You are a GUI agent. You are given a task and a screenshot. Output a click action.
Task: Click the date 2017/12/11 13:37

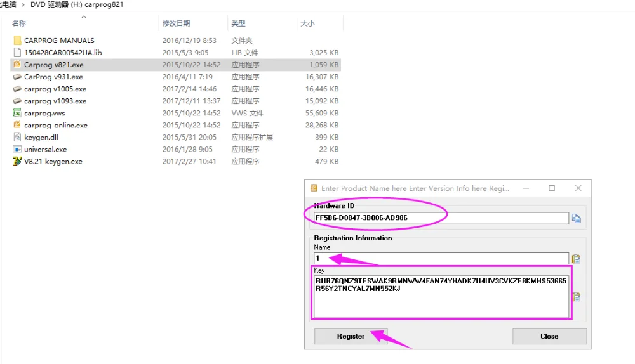point(191,101)
